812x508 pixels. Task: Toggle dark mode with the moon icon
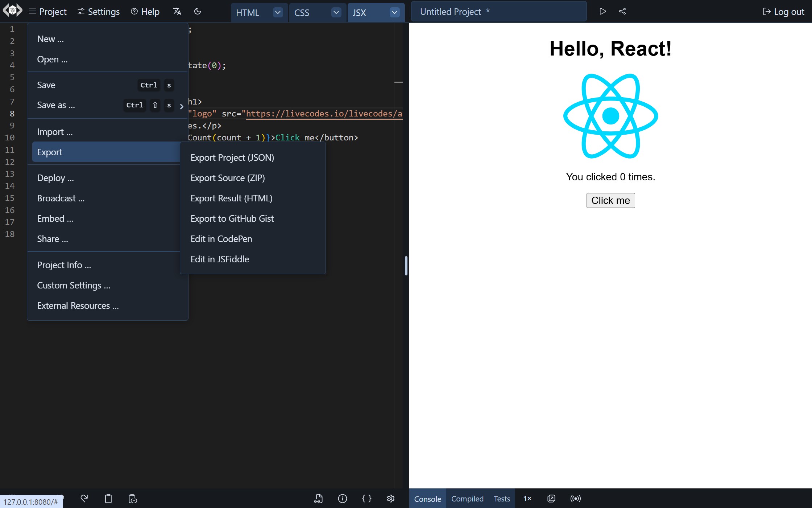click(x=198, y=11)
